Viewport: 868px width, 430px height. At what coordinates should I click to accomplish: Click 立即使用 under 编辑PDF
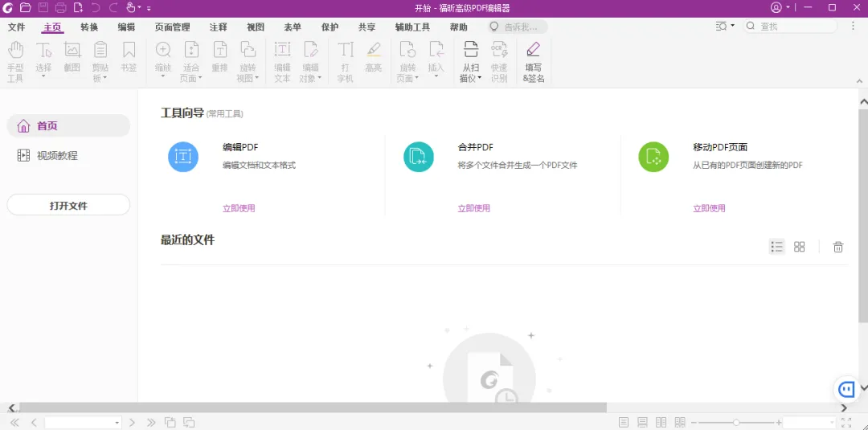click(239, 209)
